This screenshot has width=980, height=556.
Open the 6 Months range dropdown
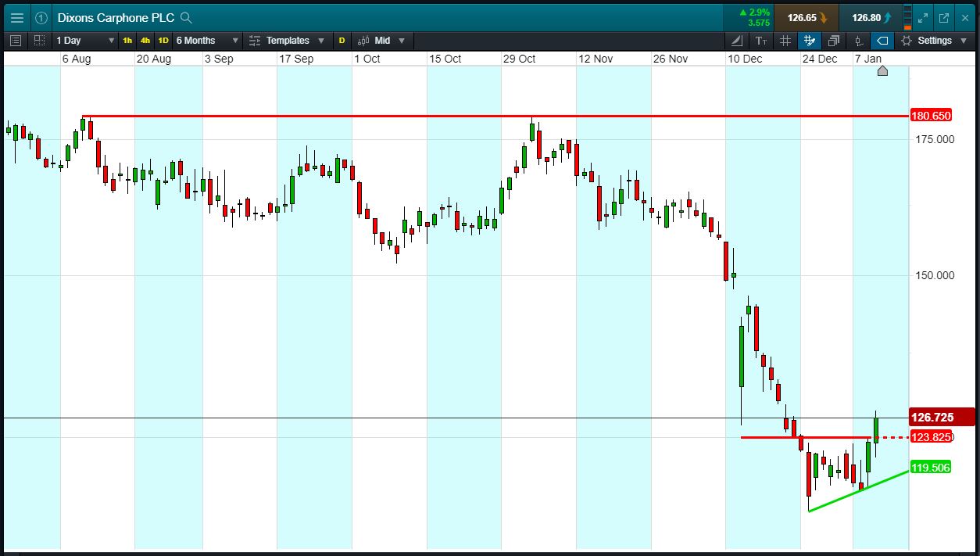tap(207, 41)
